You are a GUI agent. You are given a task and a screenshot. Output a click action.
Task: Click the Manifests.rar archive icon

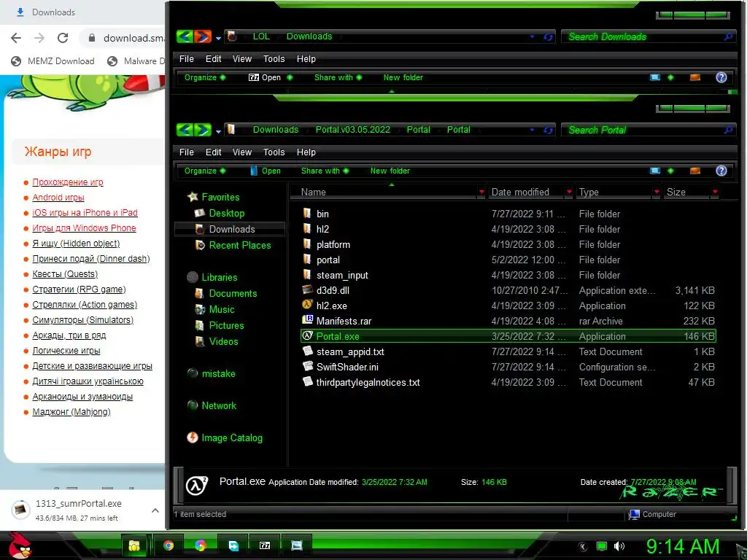[x=307, y=320]
